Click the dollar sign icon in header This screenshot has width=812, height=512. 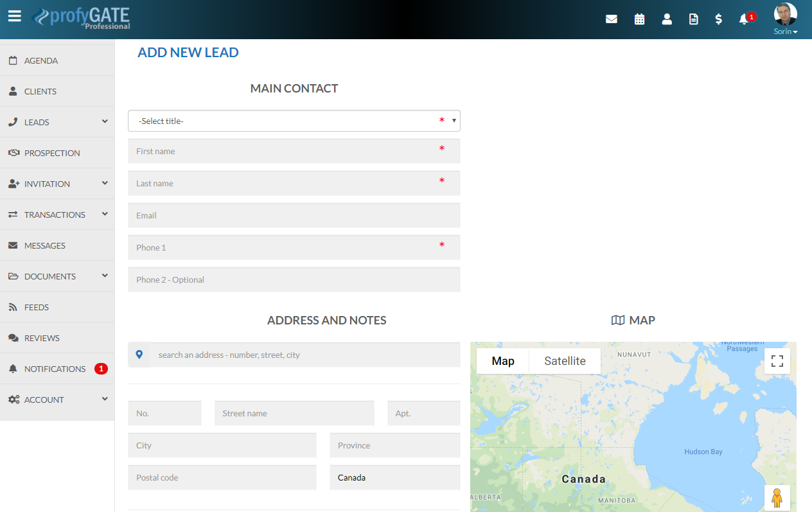pos(718,19)
